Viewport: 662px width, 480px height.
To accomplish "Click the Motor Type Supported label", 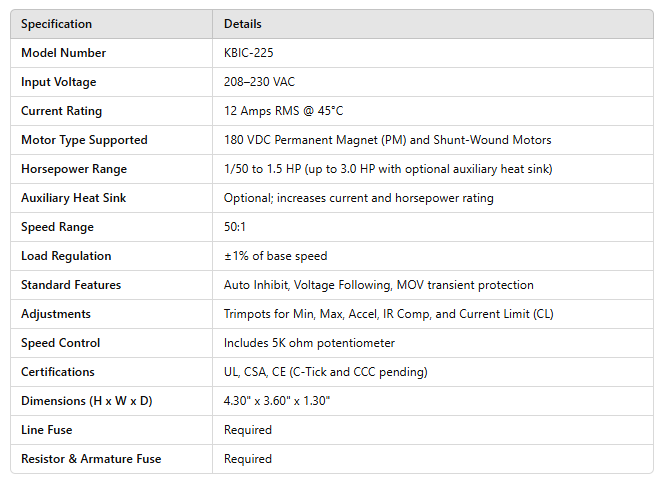I will (x=84, y=140).
